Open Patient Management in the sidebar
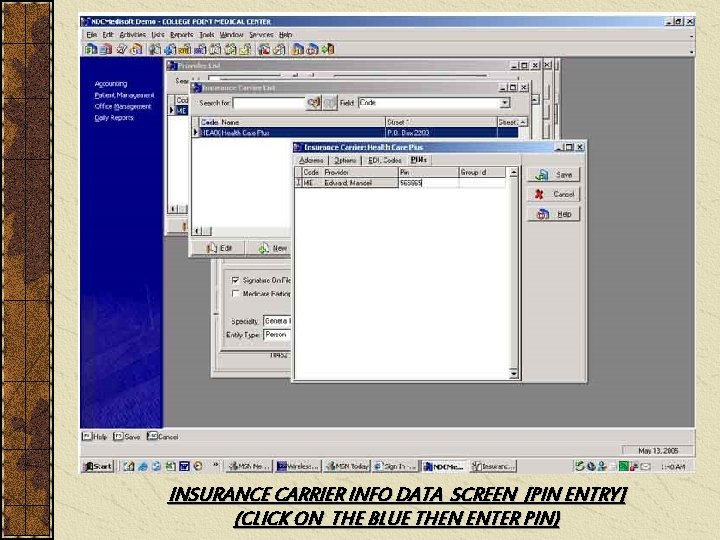This screenshot has height=540, width=720. click(124, 95)
